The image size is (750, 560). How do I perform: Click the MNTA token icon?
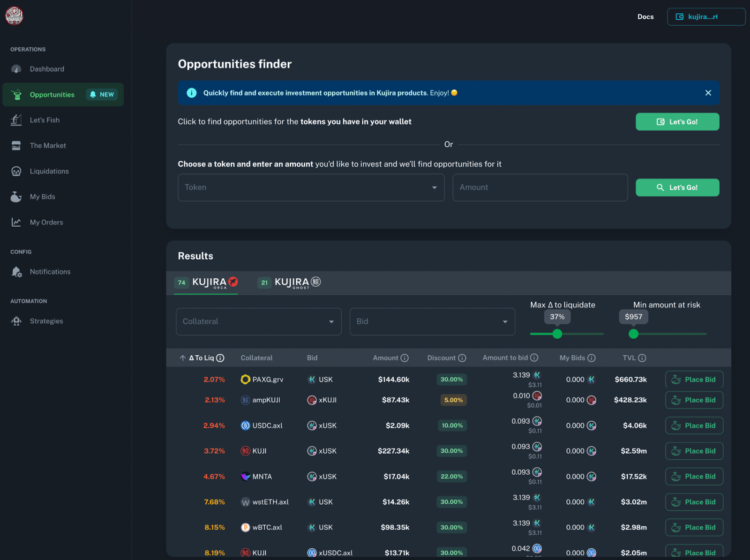pyautogui.click(x=245, y=477)
